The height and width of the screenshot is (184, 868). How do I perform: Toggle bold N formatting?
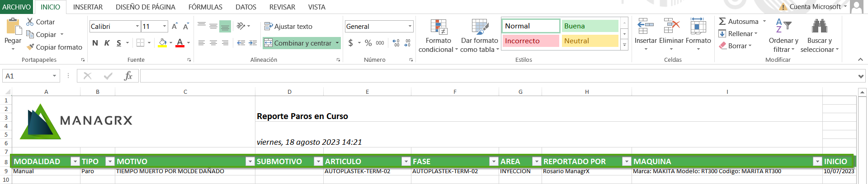click(95, 43)
